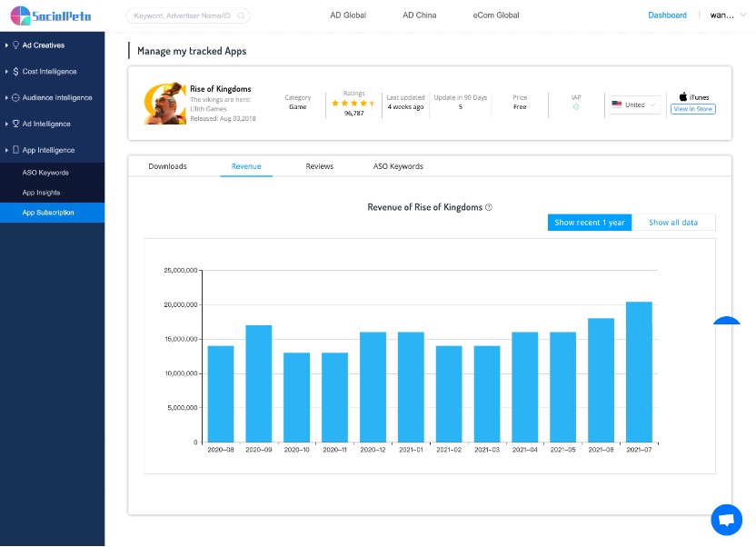The image size is (756, 547).
Task: Click the SocialPeta logo
Action: 51,16
